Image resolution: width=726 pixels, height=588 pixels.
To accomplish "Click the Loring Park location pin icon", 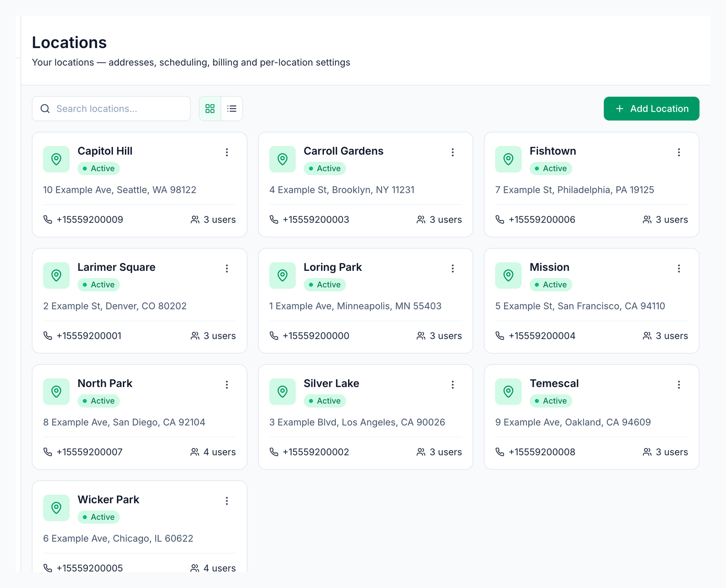I will [282, 275].
